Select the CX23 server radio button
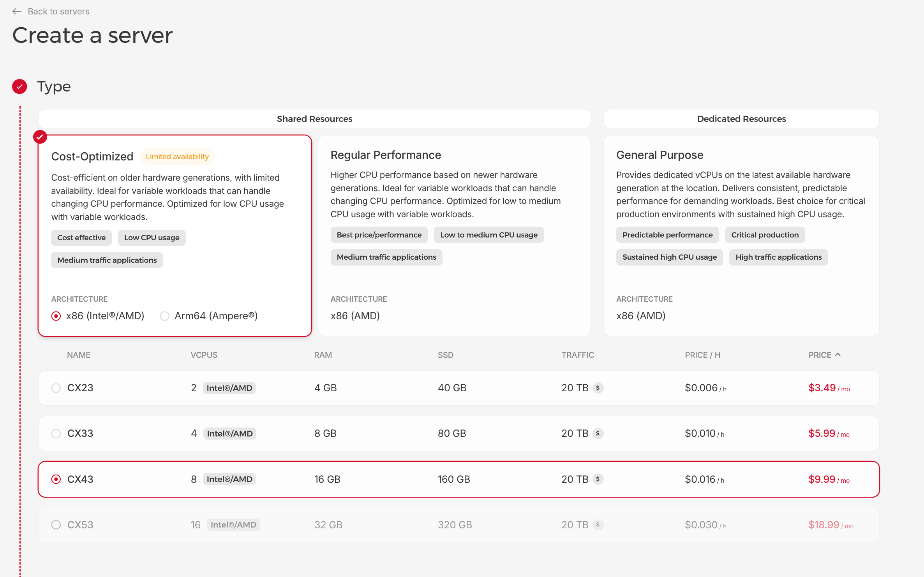 (56, 388)
